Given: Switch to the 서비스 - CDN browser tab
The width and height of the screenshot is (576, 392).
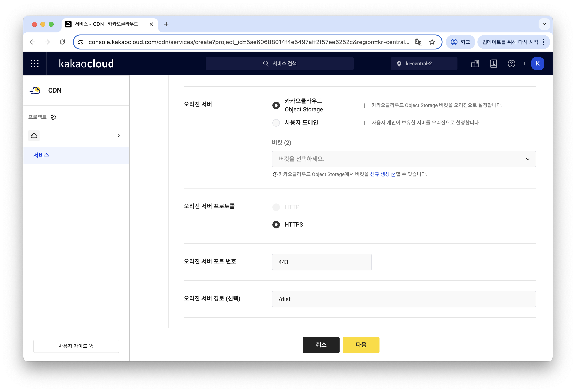Looking at the screenshot, I should tap(110, 24).
